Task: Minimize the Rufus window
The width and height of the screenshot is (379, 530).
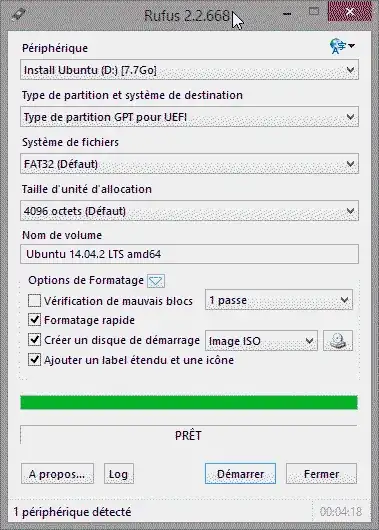Action: coord(287,14)
